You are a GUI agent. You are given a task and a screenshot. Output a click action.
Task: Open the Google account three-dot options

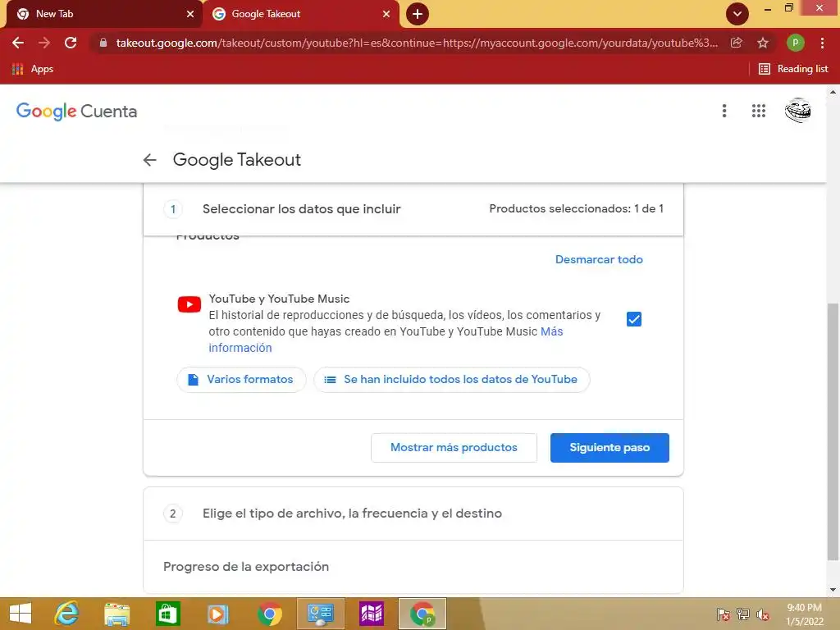(x=724, y=111)
